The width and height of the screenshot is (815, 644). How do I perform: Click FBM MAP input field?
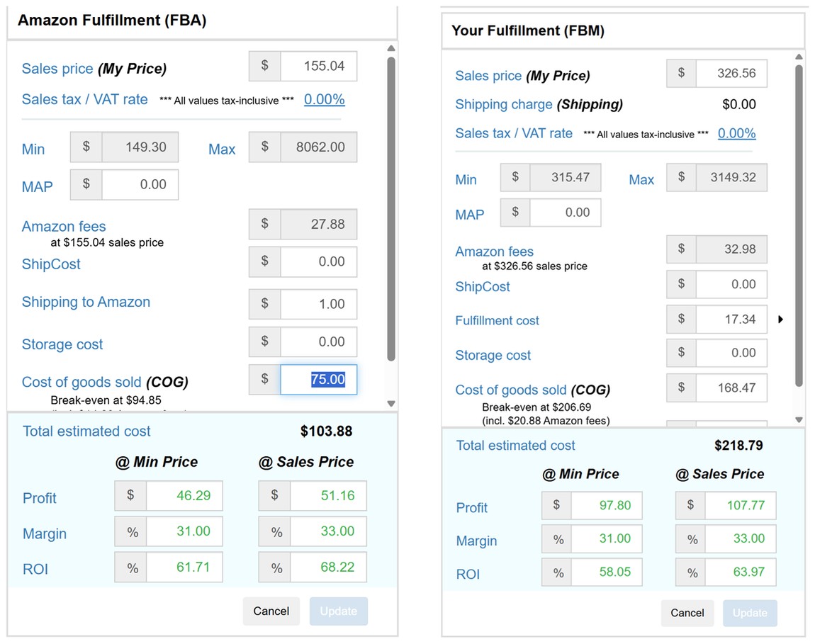[x=566, y=213]
